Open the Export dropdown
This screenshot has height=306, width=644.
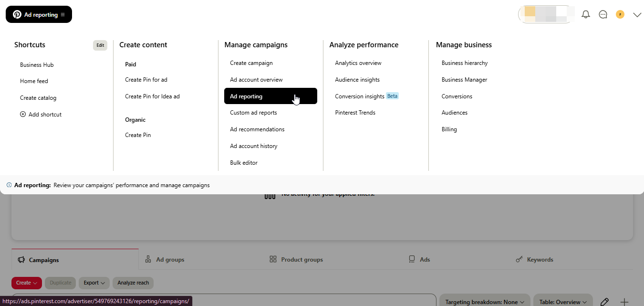(94, 283)
